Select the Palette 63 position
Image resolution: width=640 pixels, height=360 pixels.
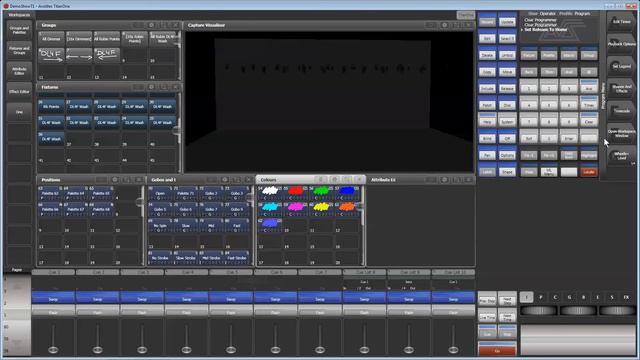pos(51,193)
